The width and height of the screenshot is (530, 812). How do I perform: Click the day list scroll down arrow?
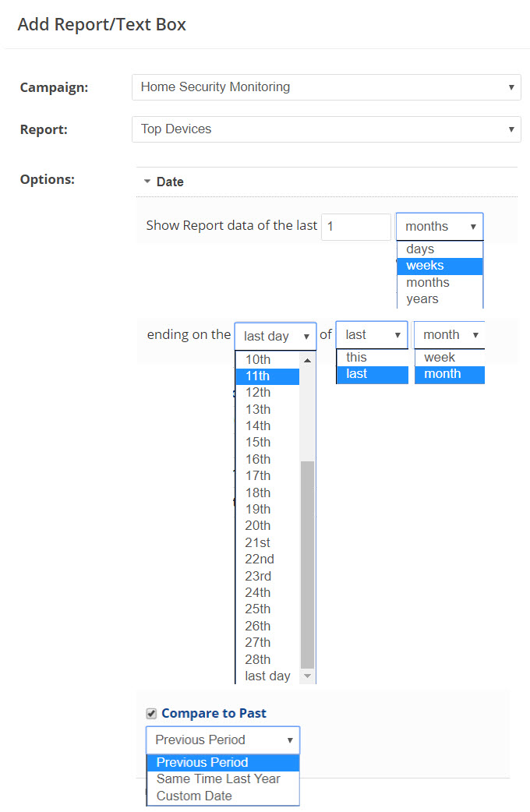click(x=307, y=676)
